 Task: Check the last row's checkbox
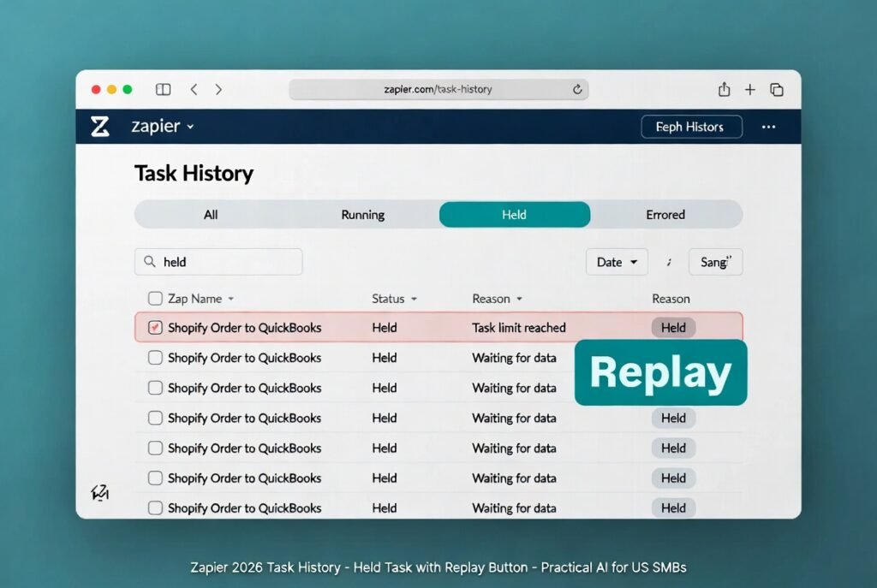point(155,508)
